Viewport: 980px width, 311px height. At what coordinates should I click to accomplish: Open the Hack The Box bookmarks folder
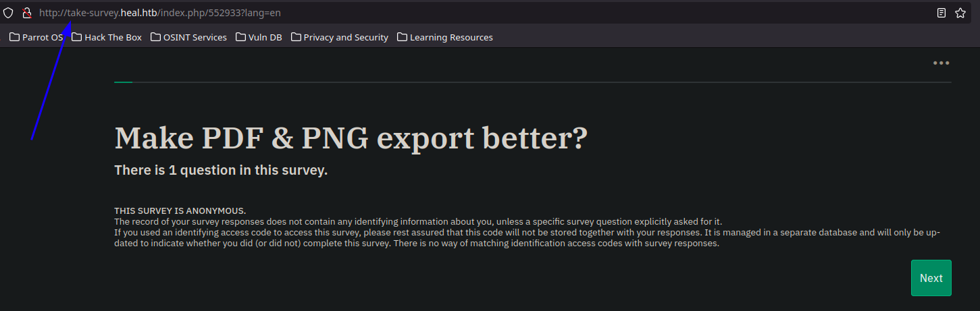[107, 37]
